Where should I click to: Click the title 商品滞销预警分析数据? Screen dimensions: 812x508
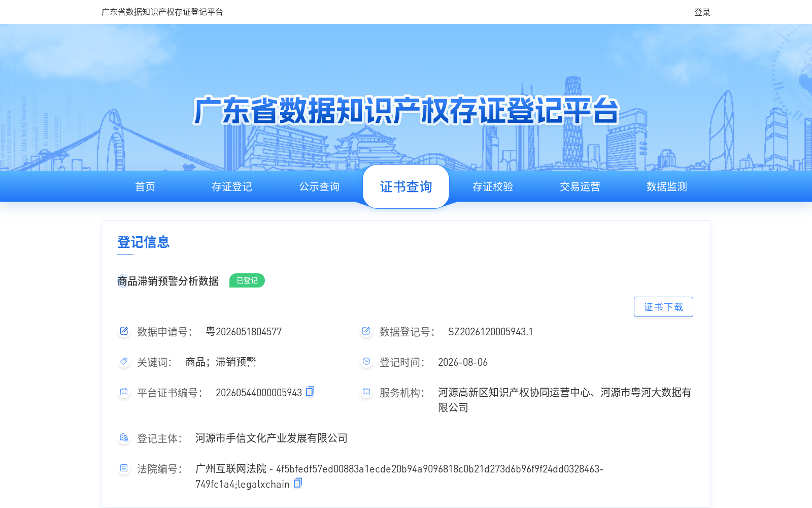point(168,281)
